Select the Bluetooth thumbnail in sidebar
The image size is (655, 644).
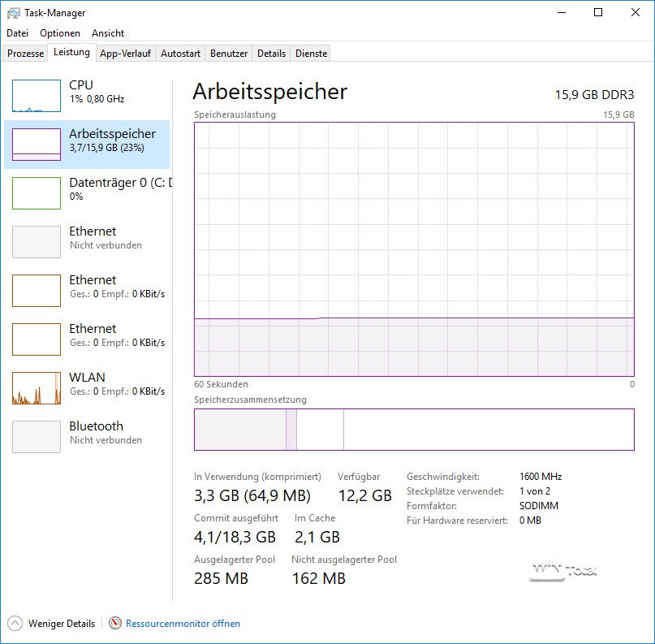click(37, 437)
